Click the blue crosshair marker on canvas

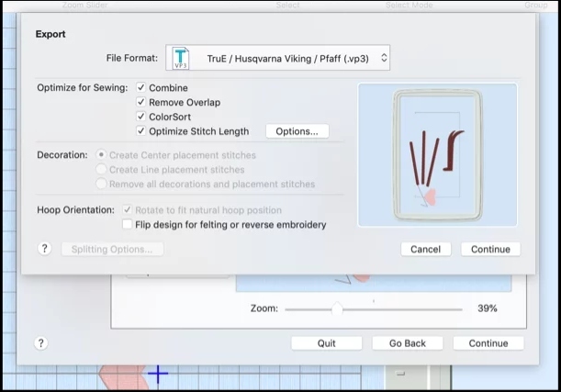(158, 374)
